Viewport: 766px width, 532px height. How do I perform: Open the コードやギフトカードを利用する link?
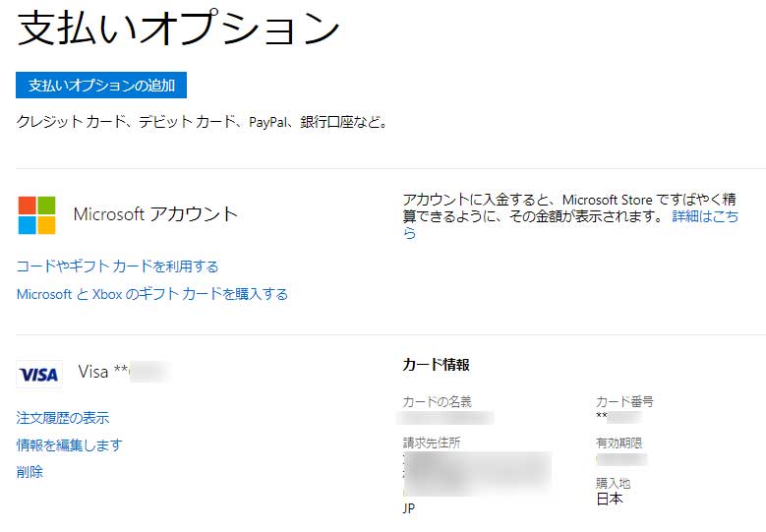tap(117, 266)
